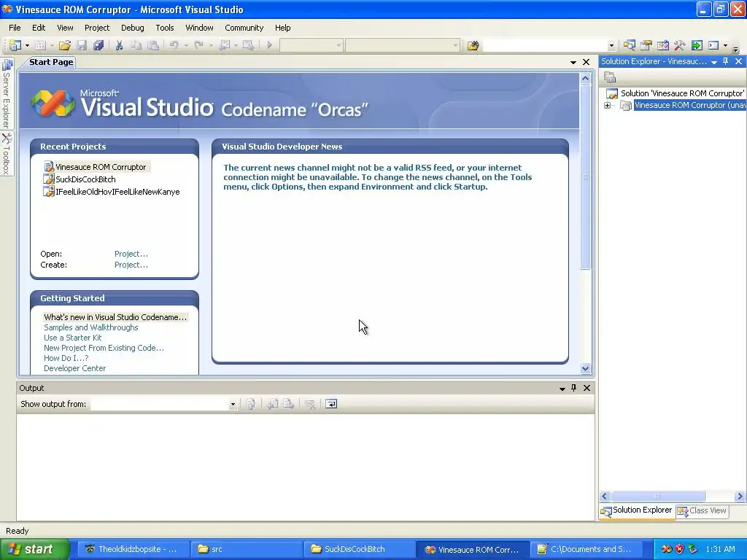Select Solution 'Vinesauce ROM Corruptor' tree item
The height and width of the screenshot is (560, 747).
point(682,93)
